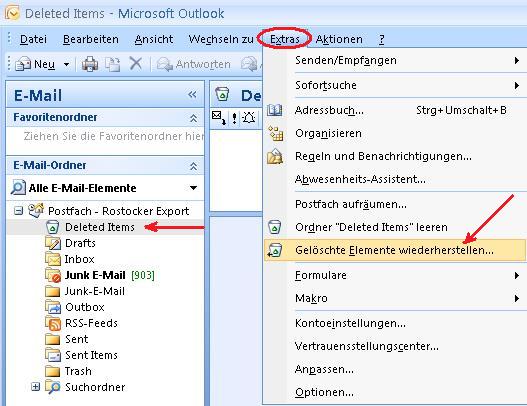Close the open Extras menu
Viewport: 527px width, 406px height.
(285, 39)
